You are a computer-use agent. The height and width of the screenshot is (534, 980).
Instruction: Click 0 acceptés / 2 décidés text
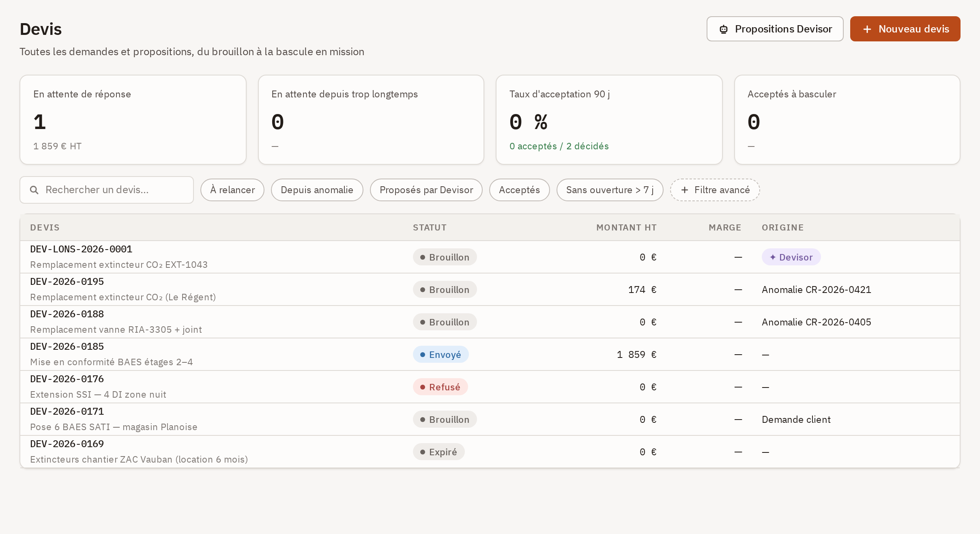559,146
